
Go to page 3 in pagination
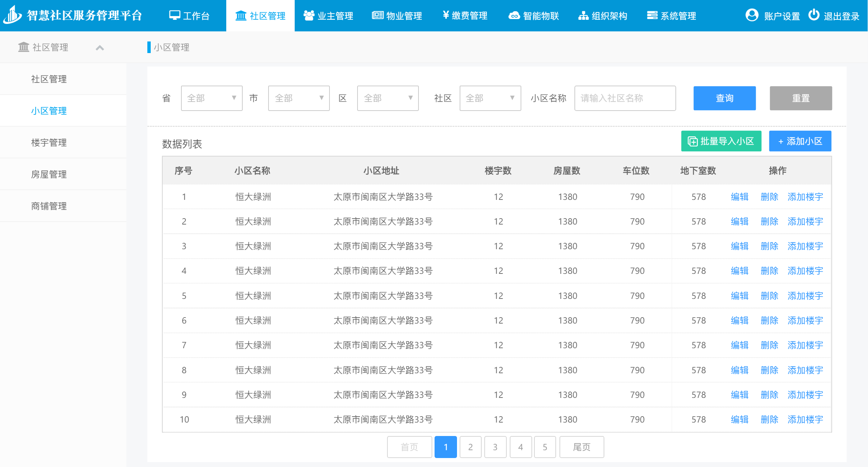[x=495, y=447]
